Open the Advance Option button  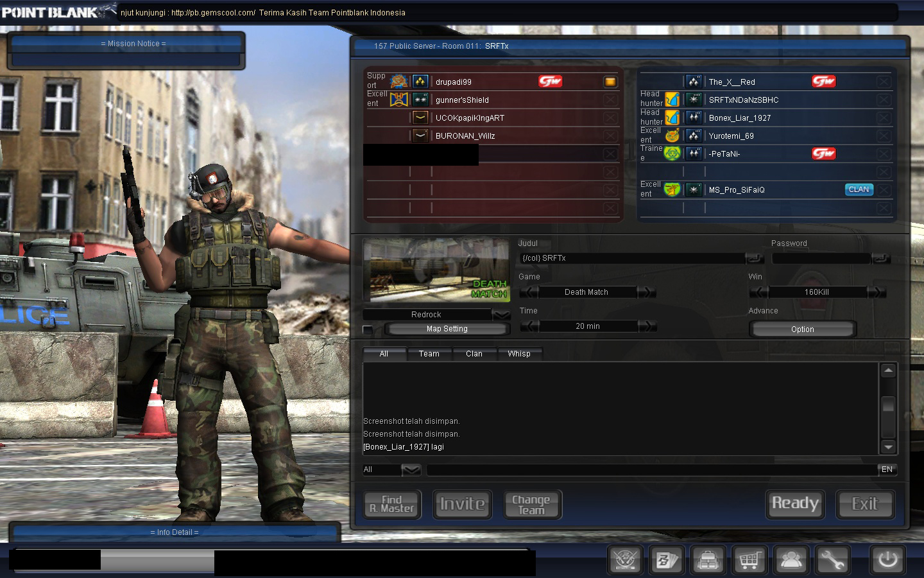tap(803, 329)
